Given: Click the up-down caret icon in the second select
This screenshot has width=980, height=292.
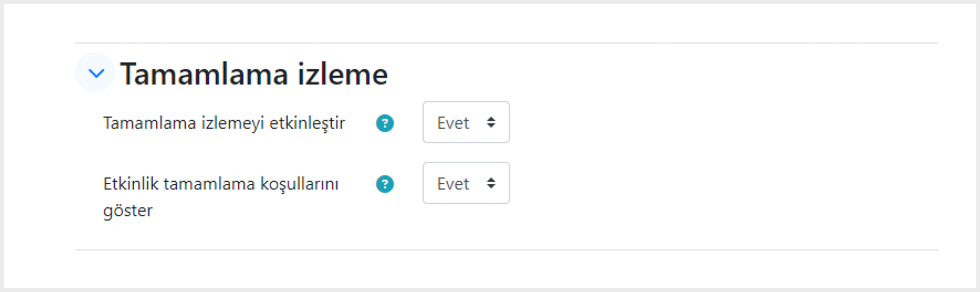Looking at the screenshot, I should click(491, 183).
